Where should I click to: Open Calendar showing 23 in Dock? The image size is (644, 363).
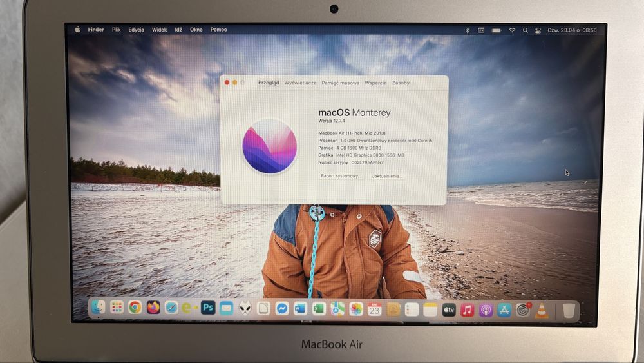point(375,309)
